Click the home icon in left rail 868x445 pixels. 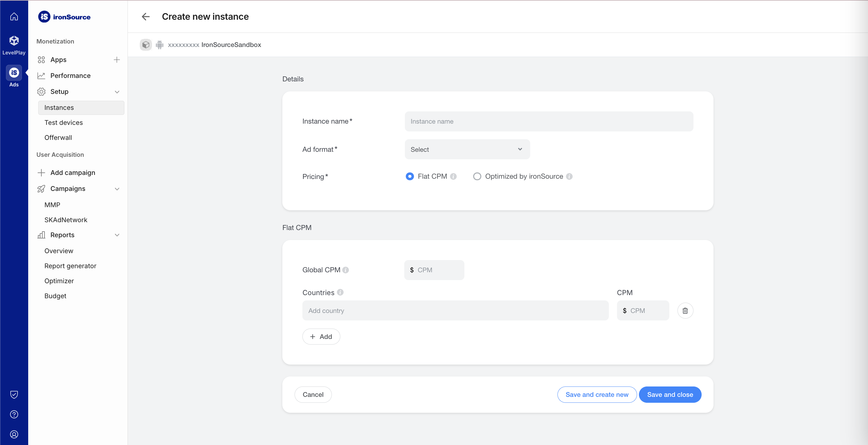[14, 17]
